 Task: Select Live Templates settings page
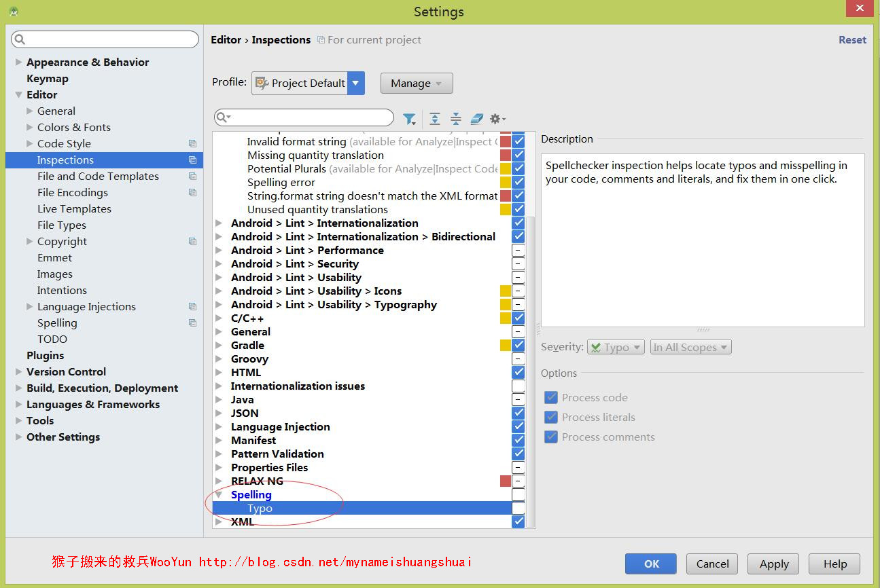74,208
